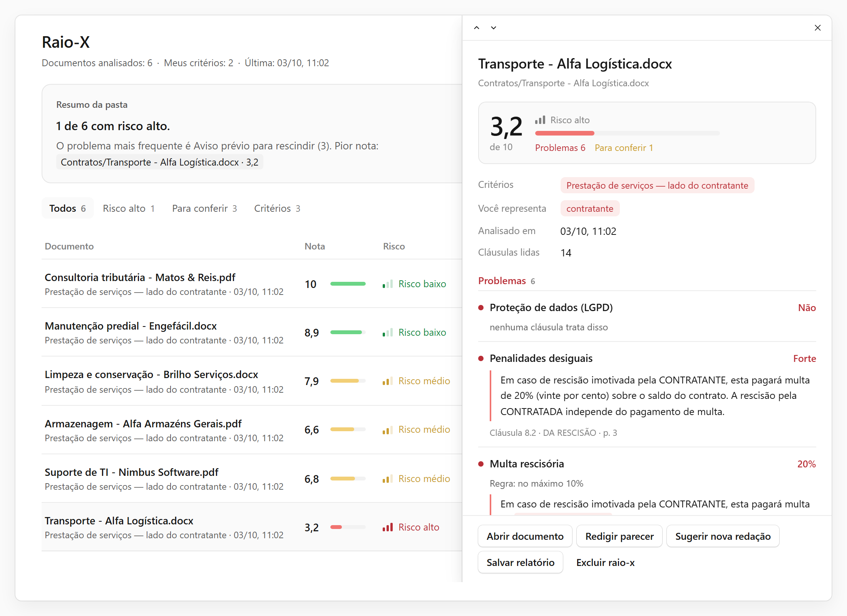Click risk bars icon for Armazenagem row
The image size is (847, 616).
click(x=388, y=430)
